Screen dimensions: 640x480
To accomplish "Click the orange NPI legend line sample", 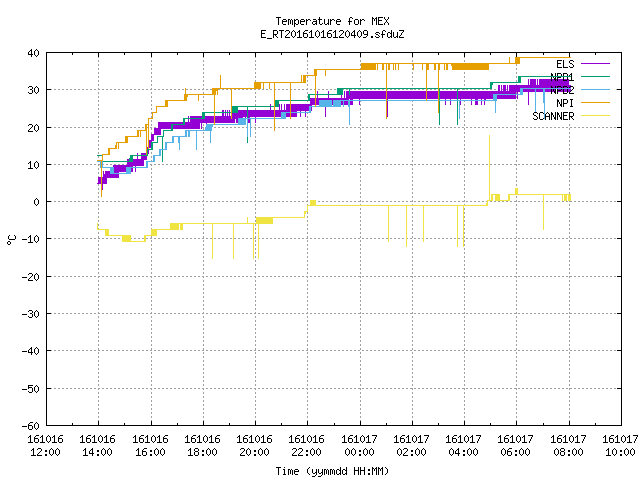I will click(595, 102).
